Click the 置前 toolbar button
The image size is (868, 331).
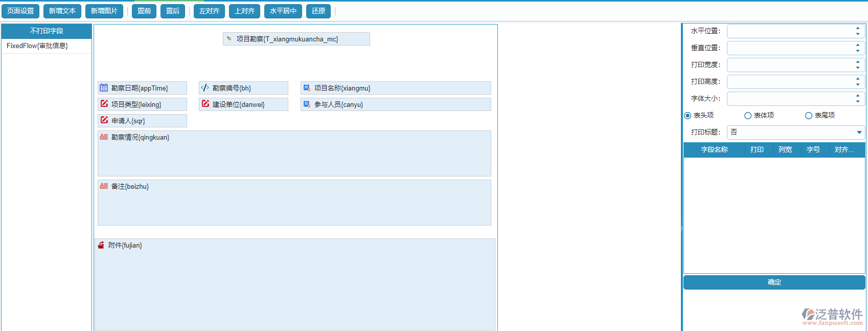pyautogui.click(x=145, y=11)
